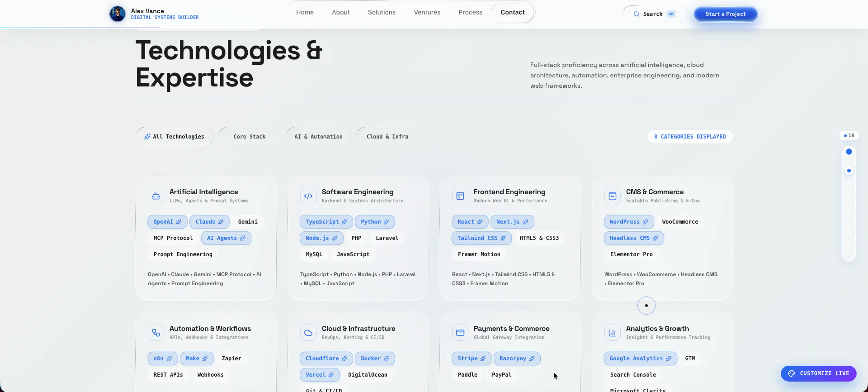Click the sparkle icon on Vercel chip
This screenshot has width=868, height=392.
click(331, 375)
